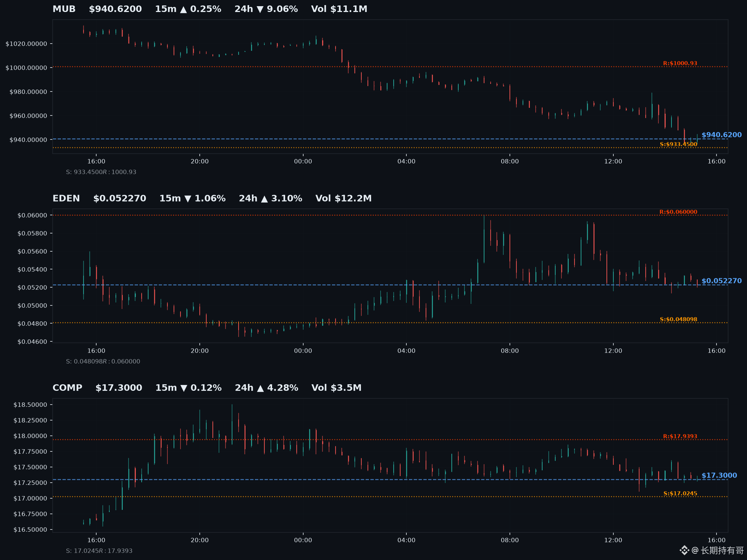Select the Vol $3.5M text for COMP

click(x=337, y=388)
